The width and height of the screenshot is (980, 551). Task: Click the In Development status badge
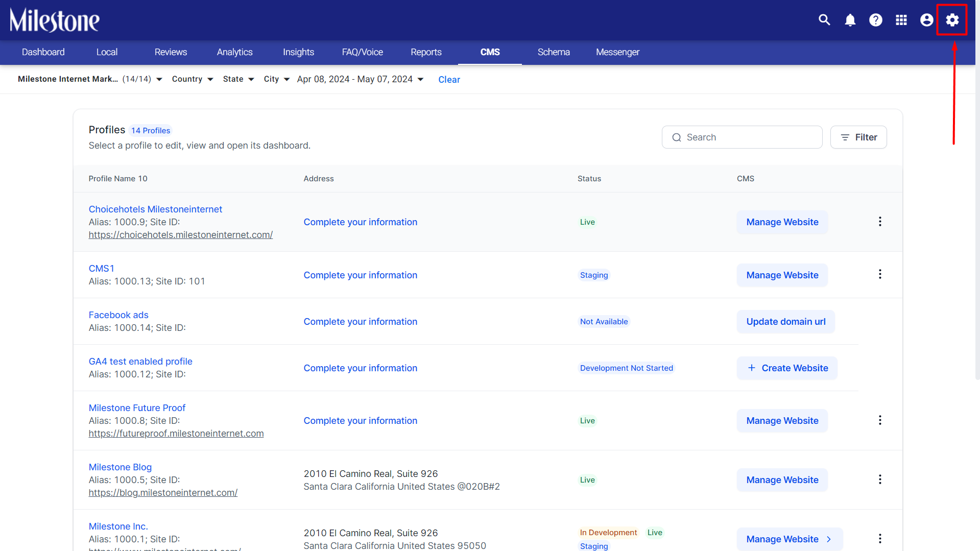click(608, 533)
